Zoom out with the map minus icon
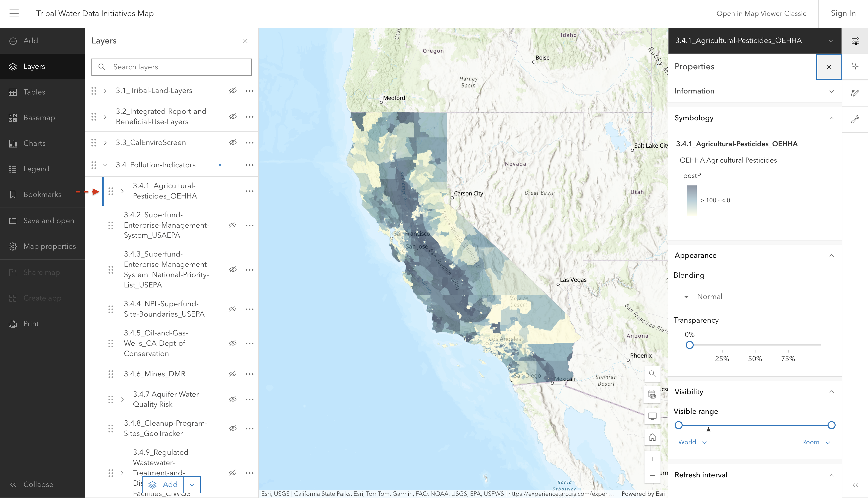 point(652,475)
